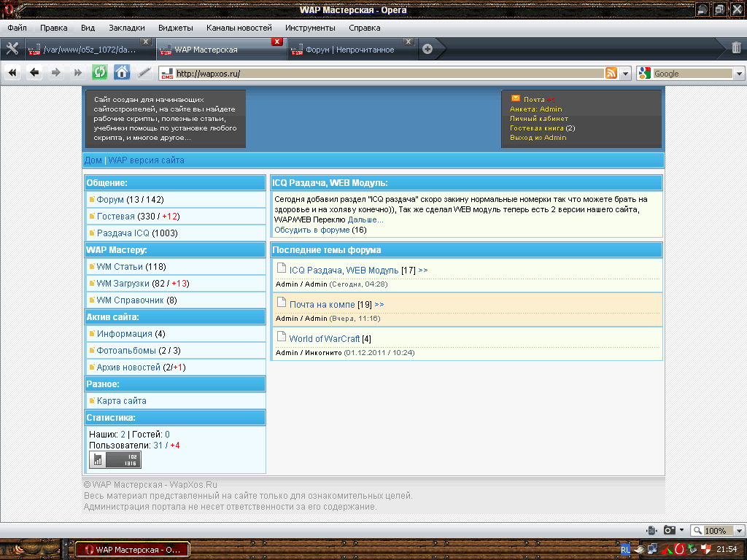Open the camera options dropdown arrow
The width and height of the screenshot is (747, 560).
[682, 530]
